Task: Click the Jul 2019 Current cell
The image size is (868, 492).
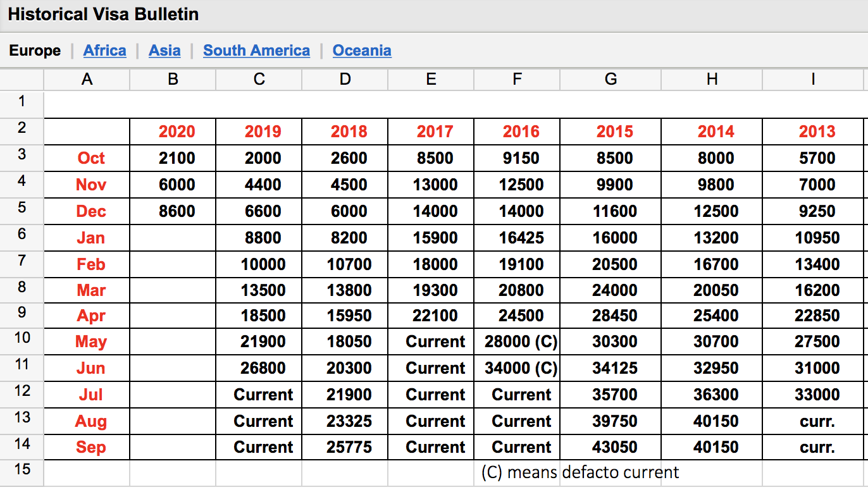Action: coord(259,395)
